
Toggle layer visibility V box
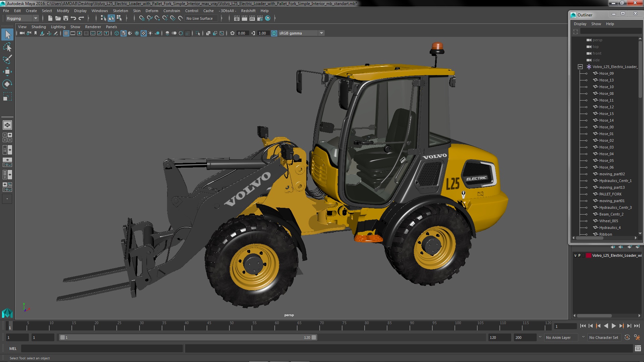tap(575, 255)
